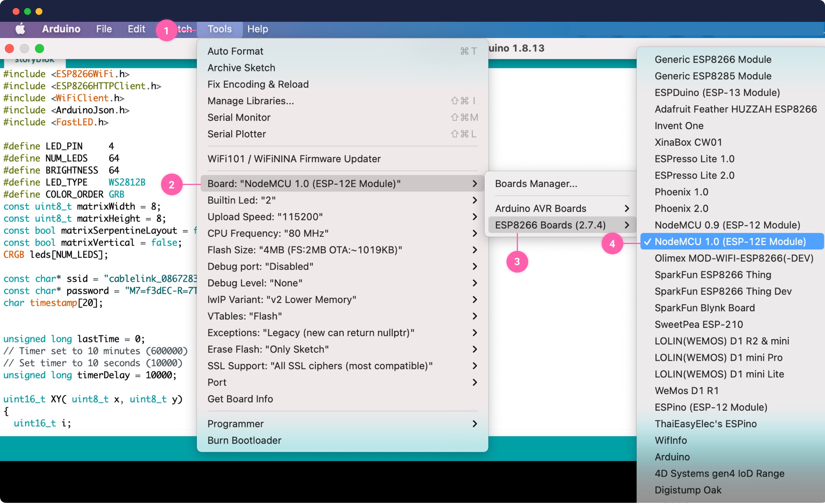Expand the Debug port Disabled submenu
Image resolution: width=825 pixels, height=504 pixels.
coord(343,267)
